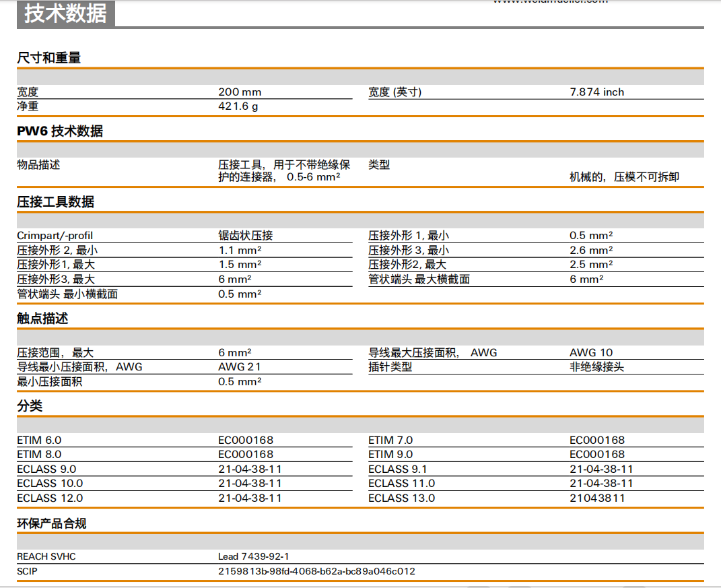Click the Lead 7439-92-1 REACH value
This screenshot has width=721, height=588.
coord(253,557)
